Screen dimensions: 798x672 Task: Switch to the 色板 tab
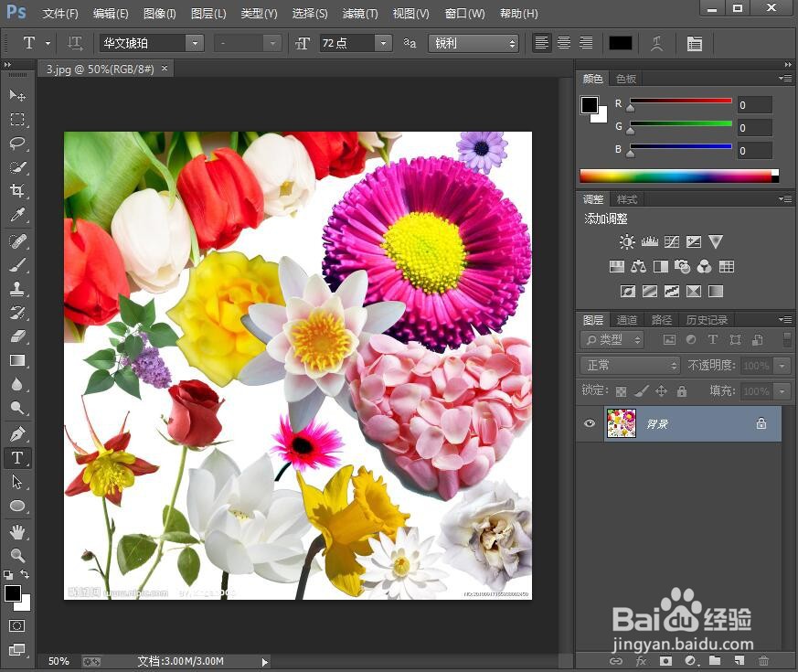[626, 79]
